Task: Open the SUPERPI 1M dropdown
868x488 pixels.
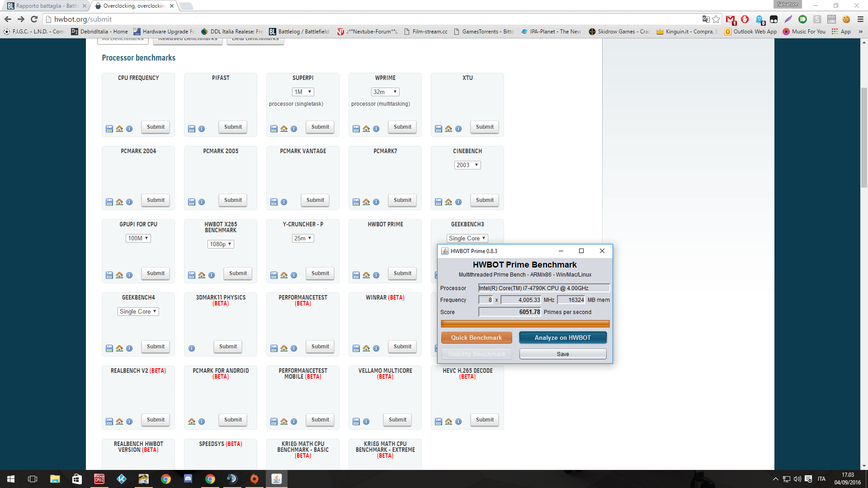Action: point(303,92)
